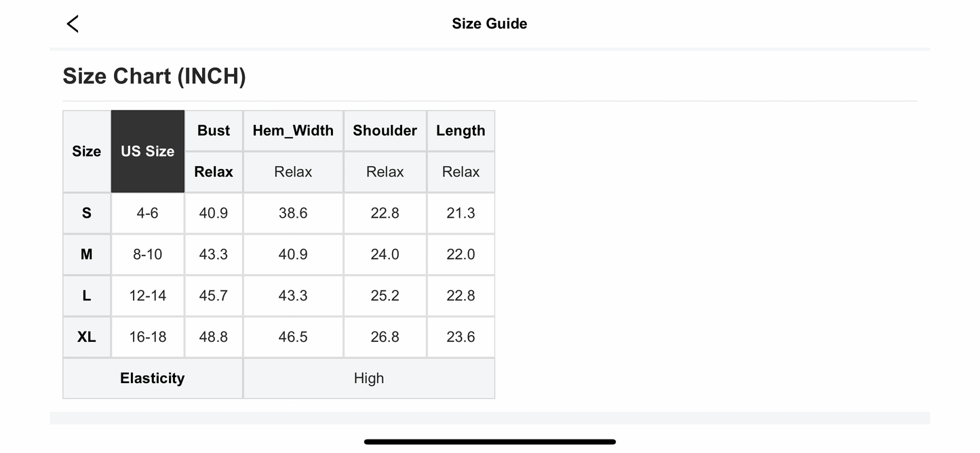Click the Size Chart (INCH) heading

click(x=154, y=76)
